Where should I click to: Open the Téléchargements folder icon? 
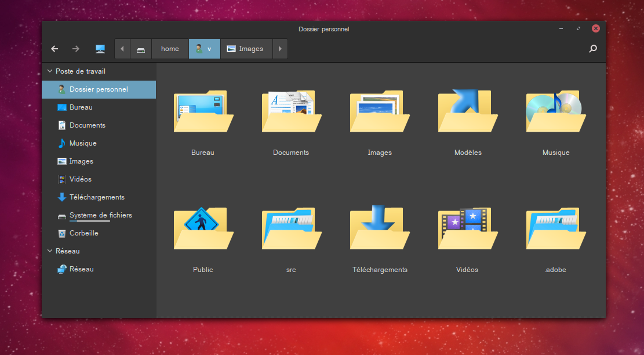pyautogui.click(x=380, y=227)
